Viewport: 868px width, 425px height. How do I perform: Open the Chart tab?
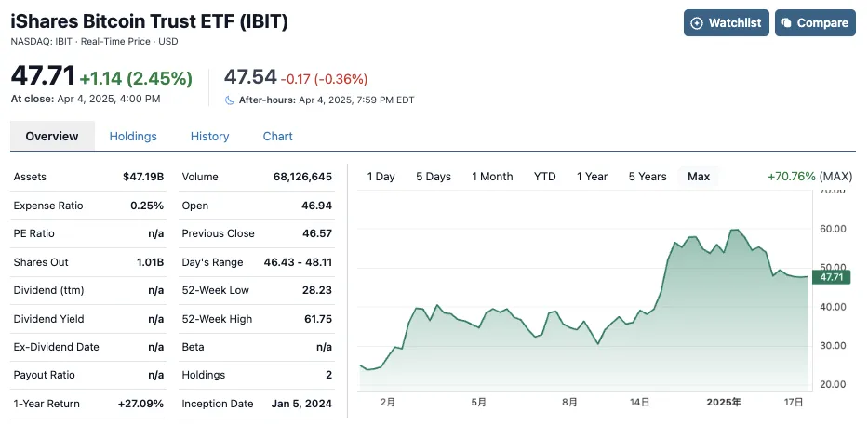[277, 136]
